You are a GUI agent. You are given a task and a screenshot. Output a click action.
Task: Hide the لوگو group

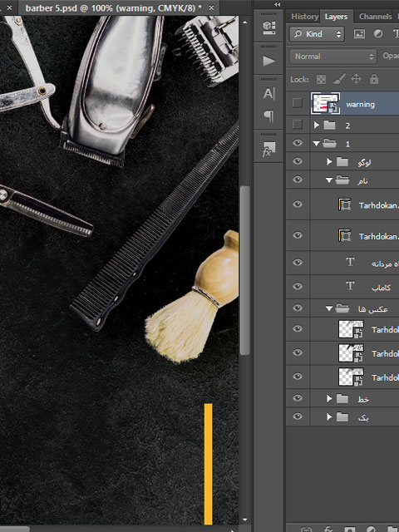click(x=298, y=161)
